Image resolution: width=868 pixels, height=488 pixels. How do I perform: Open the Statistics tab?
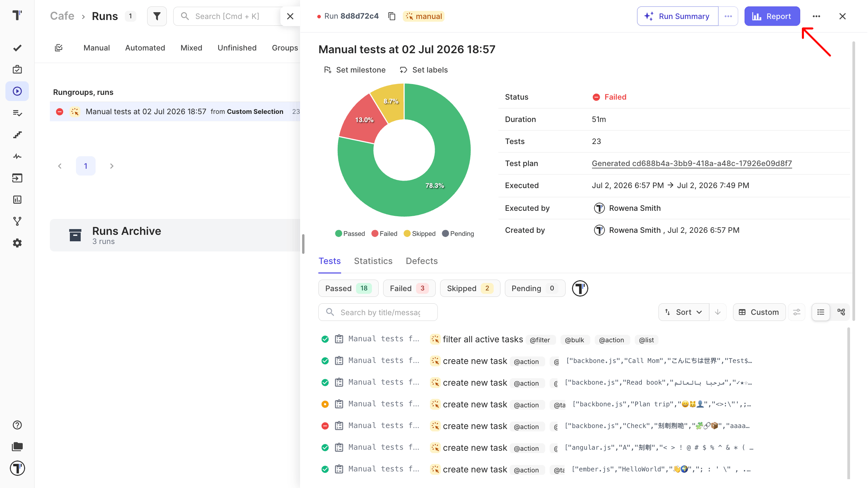click(373, 261)
